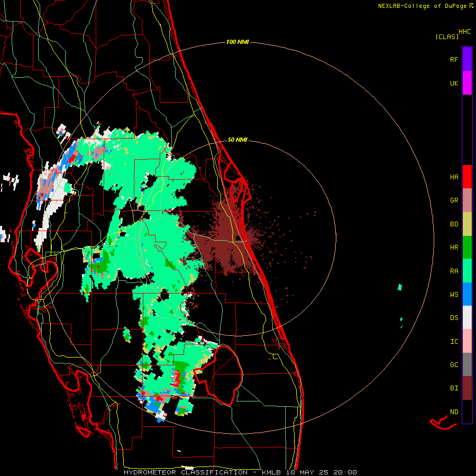Click the RA light green legend swatch
476x476 pixels.
[467, 271]
